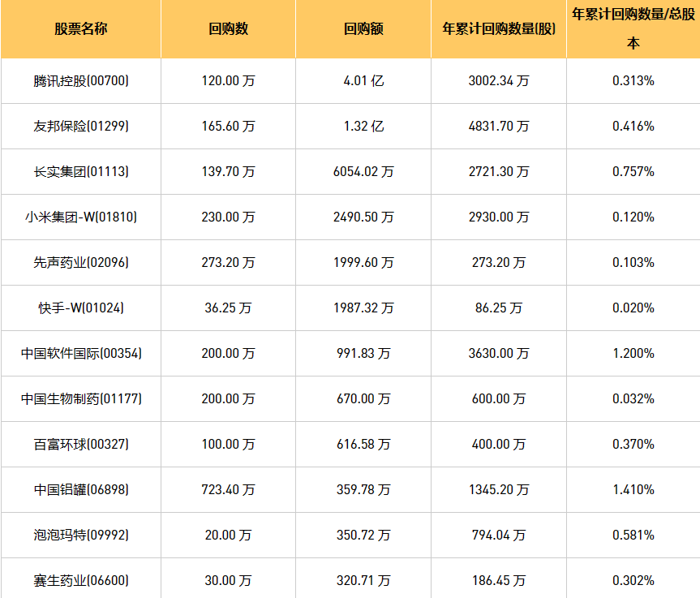
Task: Click the 0.581% ratio cell
Action: click(633, 535)
